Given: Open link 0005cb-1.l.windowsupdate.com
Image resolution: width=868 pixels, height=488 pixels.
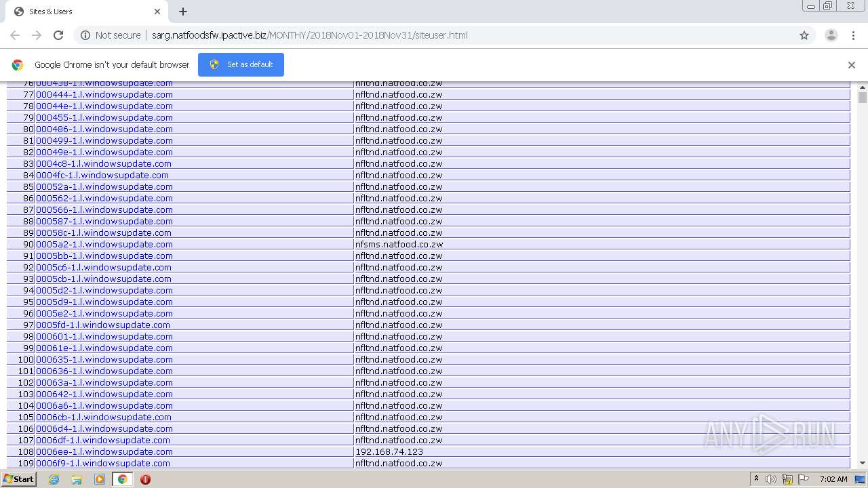Looking at the screenshot, I should pos(104,279).
